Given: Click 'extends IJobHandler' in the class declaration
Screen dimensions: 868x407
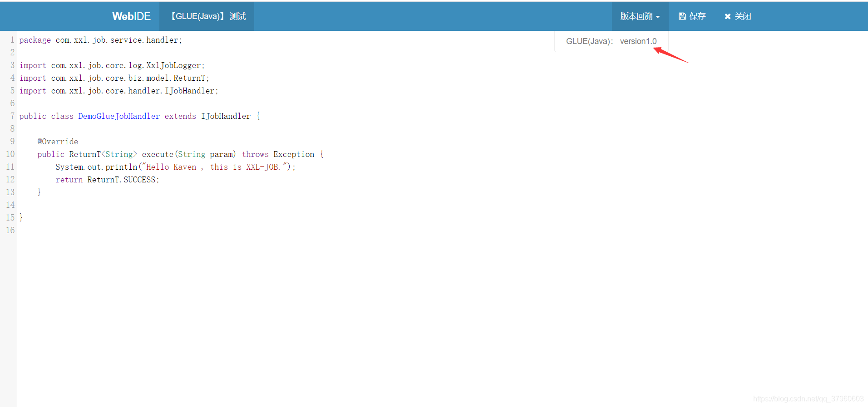Looking at the screenshot, I should [207, 116].
